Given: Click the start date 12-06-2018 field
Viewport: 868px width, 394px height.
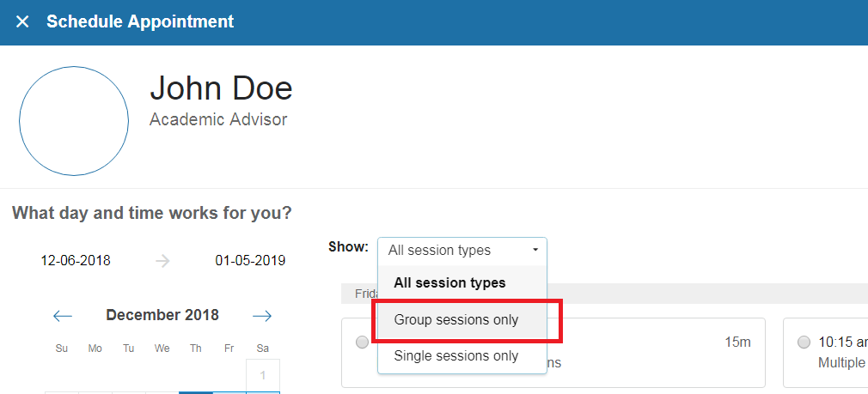Looking at the screenshot, I should point(76,260).
